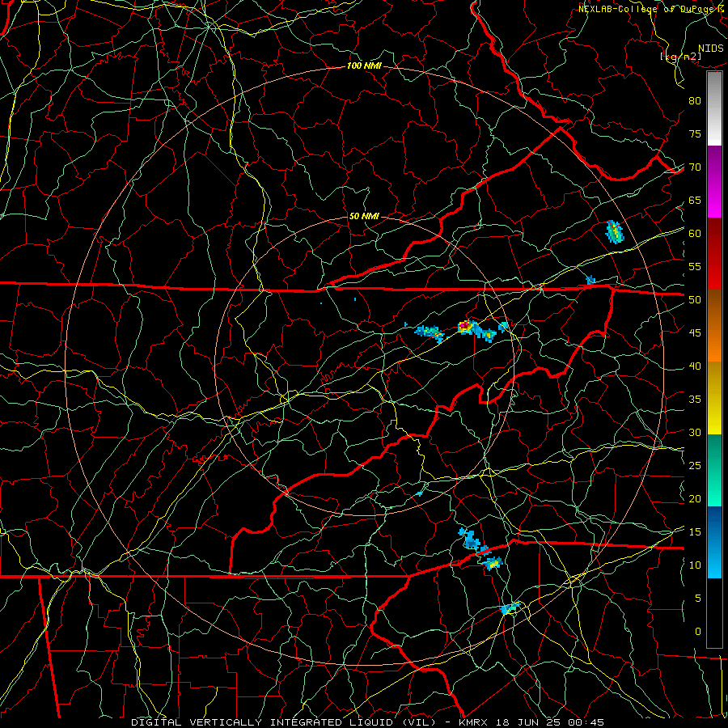Image resolution: width=728 pixels, height=728 pixels.
Task: Click the blue echo just north of the southern state line
Action: 470,539
